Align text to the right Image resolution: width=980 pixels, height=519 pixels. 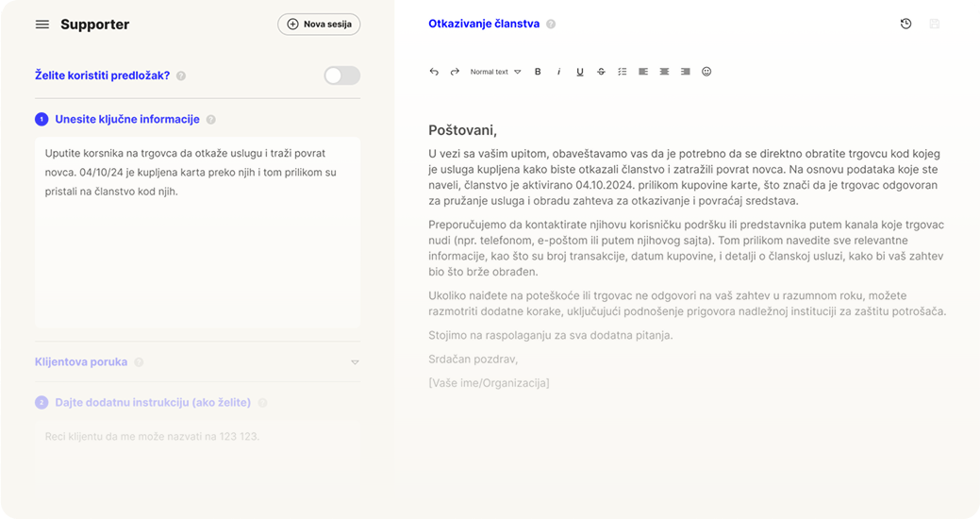(685, 72)
